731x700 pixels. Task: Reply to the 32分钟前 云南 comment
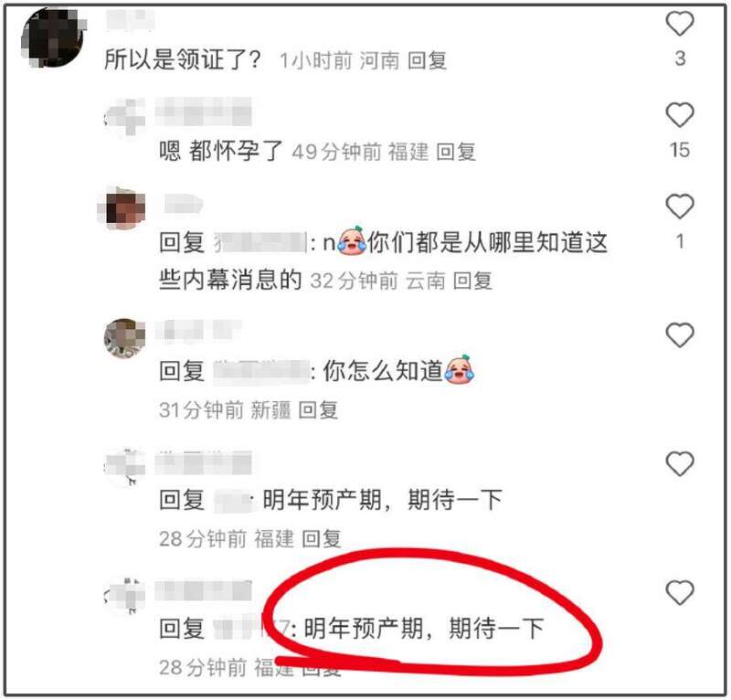pos(472,281)
